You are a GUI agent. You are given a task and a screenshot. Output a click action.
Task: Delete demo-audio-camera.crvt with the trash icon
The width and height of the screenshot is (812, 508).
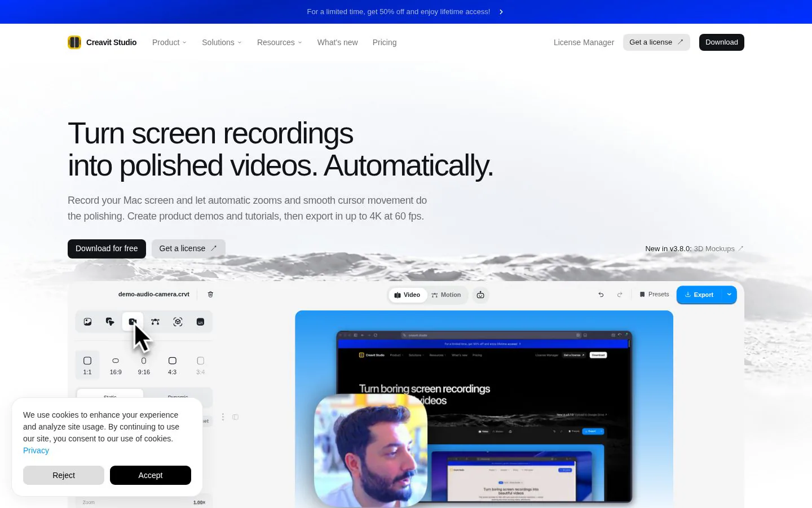(x=210, y=295)
